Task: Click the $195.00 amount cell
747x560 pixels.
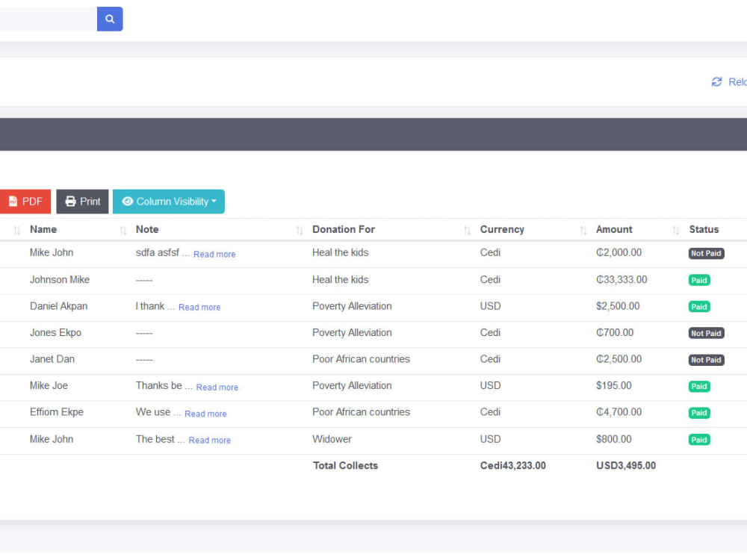Action: [x=613, y=386]
